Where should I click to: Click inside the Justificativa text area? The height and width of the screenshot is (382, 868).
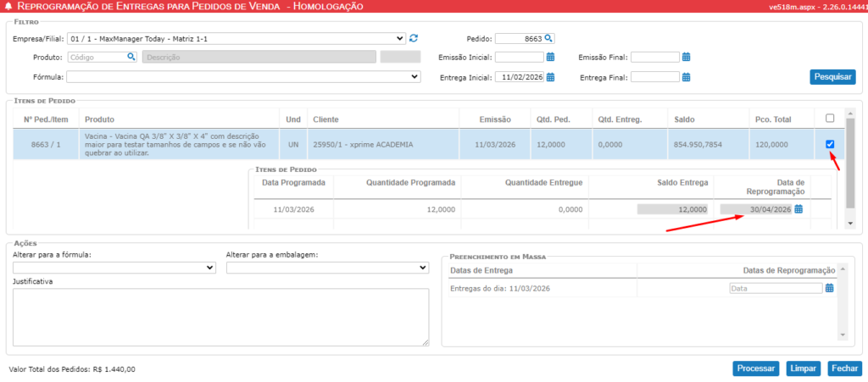220,317
